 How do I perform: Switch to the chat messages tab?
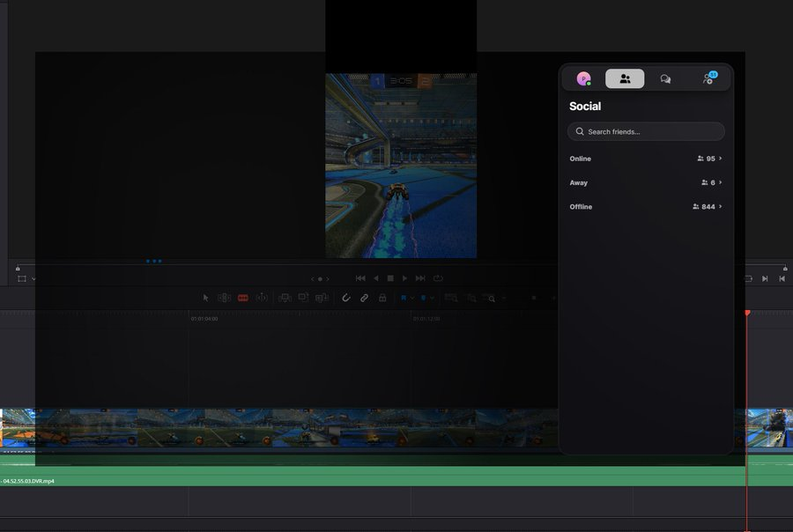[665, 79]
